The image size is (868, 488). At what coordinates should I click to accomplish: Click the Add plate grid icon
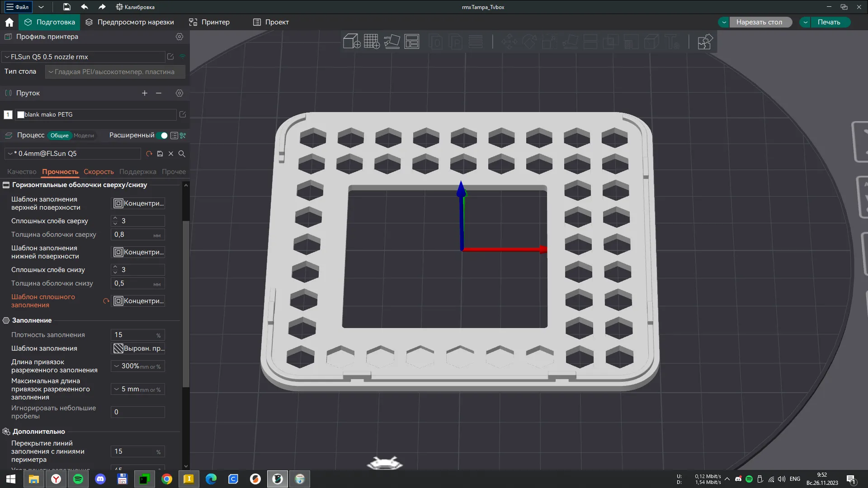(x=372, y=42)
